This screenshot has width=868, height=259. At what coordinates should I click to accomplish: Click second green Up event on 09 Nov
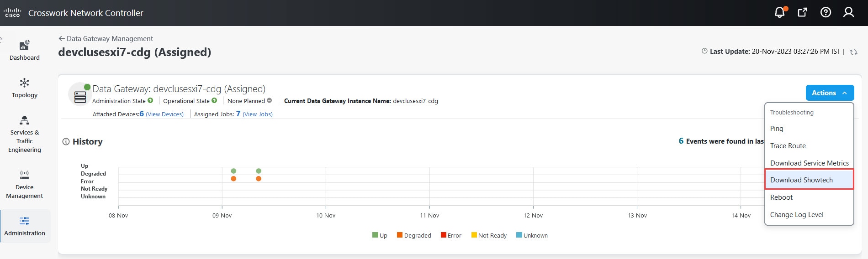(x=259, y=171)
